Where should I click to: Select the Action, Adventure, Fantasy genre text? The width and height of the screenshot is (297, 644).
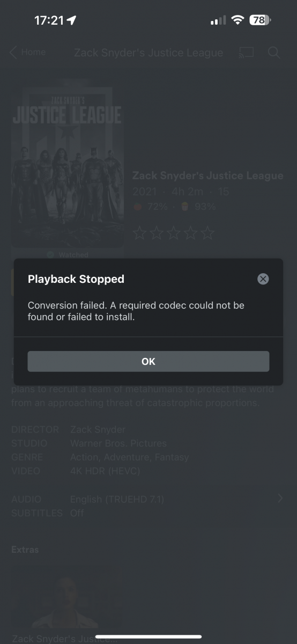tap(129, 457)
